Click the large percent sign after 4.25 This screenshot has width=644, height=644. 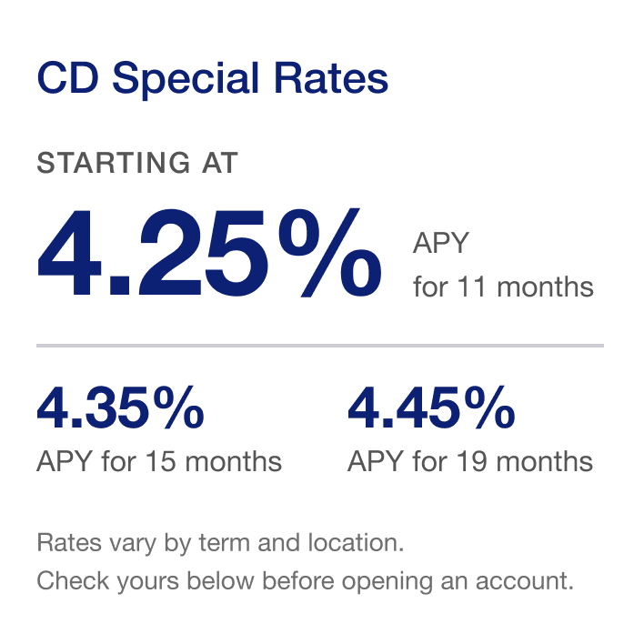(328, 254)
